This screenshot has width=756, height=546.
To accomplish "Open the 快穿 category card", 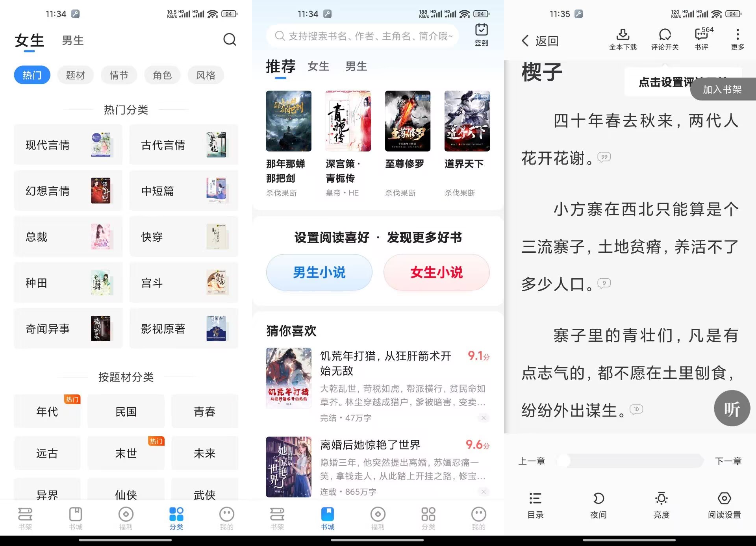I will [x=184, y=237].
